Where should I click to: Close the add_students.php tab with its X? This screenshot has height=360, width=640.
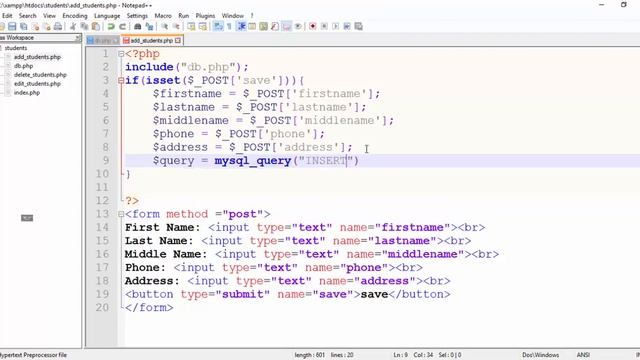click(x=178, y=40)
